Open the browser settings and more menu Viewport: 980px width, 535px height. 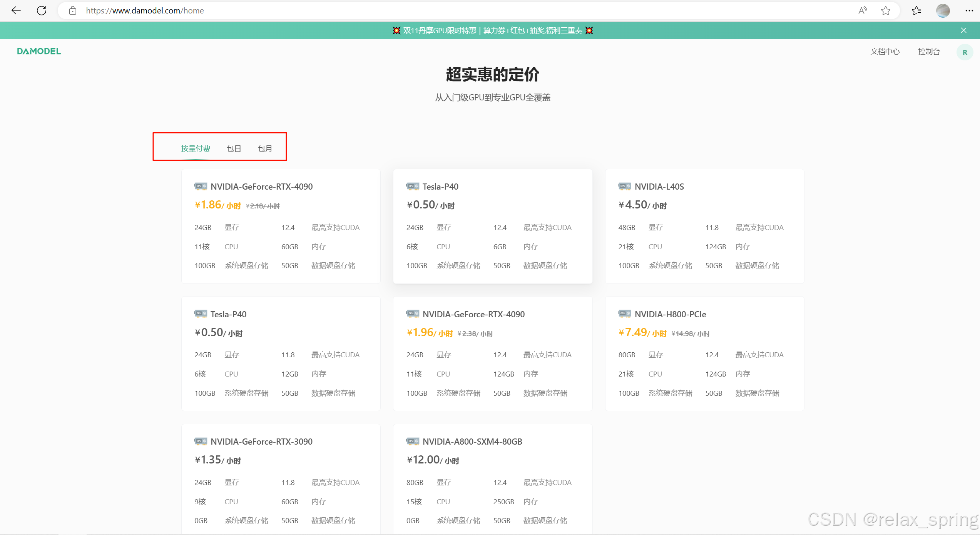[x=969, y=10]
